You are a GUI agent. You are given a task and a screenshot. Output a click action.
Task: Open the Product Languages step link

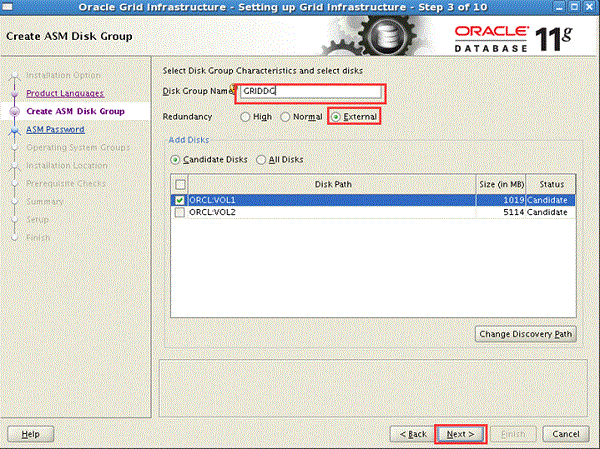(65, 93)
